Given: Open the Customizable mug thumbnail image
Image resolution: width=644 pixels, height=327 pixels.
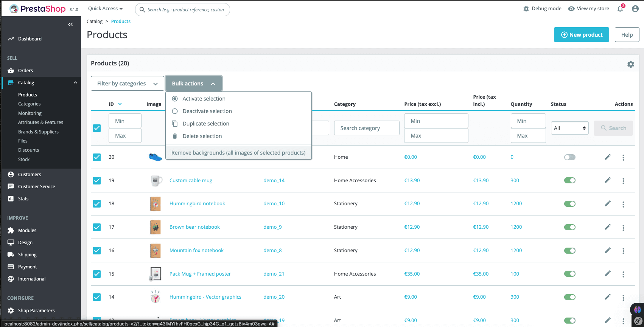Looking at the screenshot, I should tap(156, 181).
